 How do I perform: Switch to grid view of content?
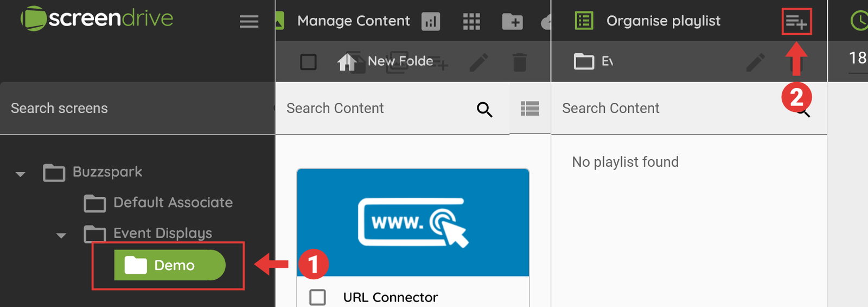(471, 22)
